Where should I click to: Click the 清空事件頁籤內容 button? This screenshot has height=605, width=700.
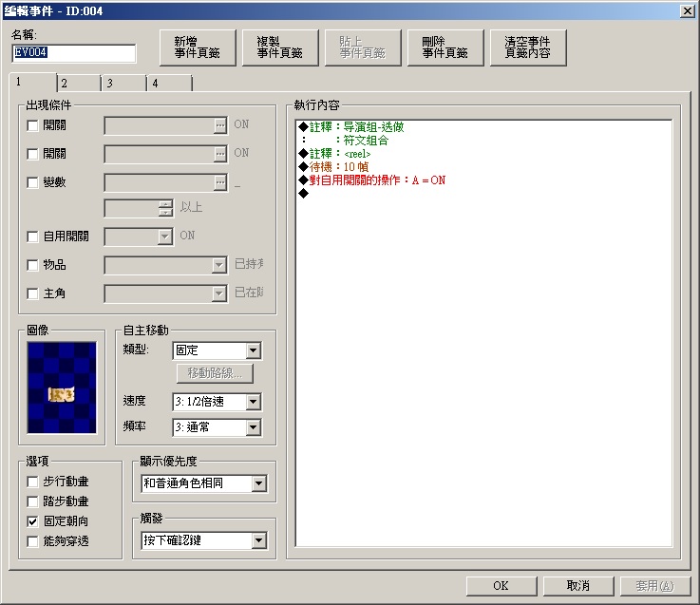[x=528, y=47]
